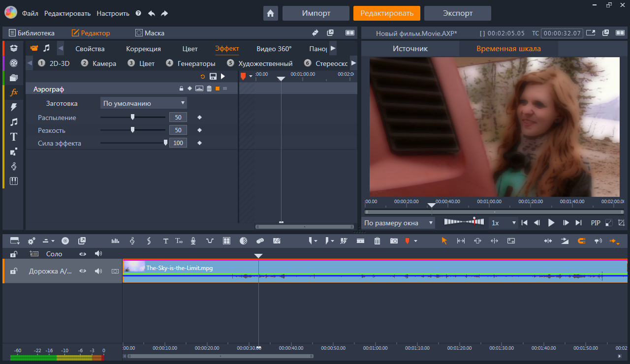Open the По размеру окна zoom dropdown
Viewport: 630px width, 364px height.
pyautogui.click(x=398, y=223)
